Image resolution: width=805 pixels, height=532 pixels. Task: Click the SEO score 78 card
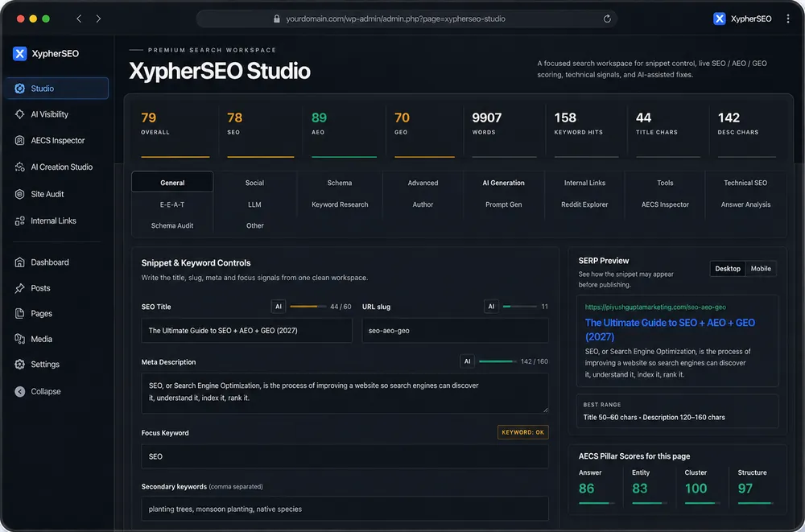pyautogui.click(x=260, y=132)
